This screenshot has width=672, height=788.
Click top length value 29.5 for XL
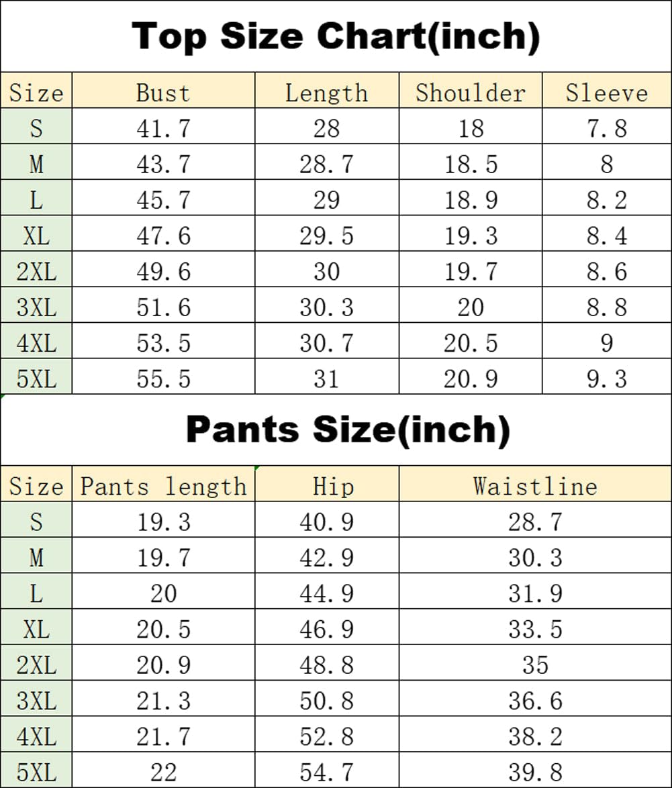pyautogui.click(x=327, y=236)
